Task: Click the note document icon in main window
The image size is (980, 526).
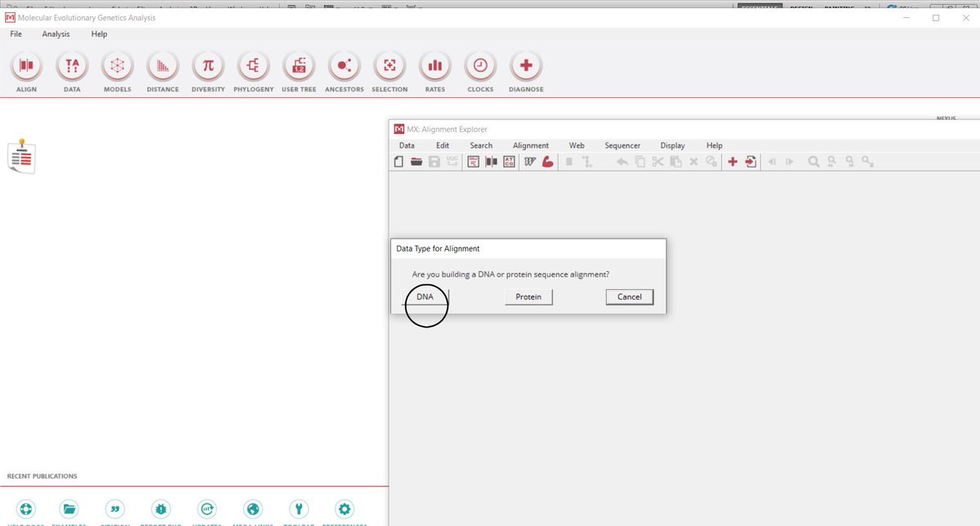Action: coord(21,155)
